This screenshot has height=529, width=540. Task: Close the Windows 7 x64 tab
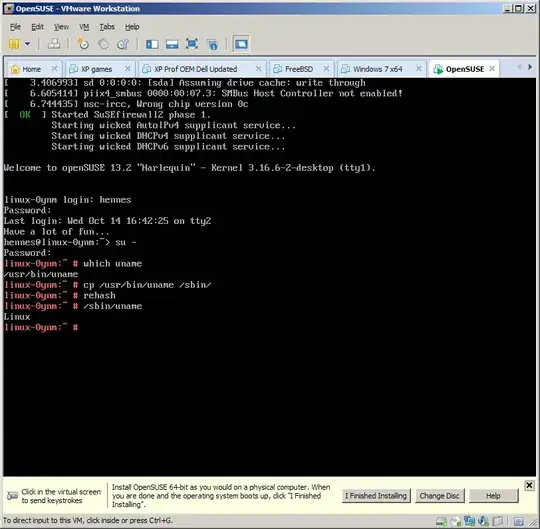(419, 69)
